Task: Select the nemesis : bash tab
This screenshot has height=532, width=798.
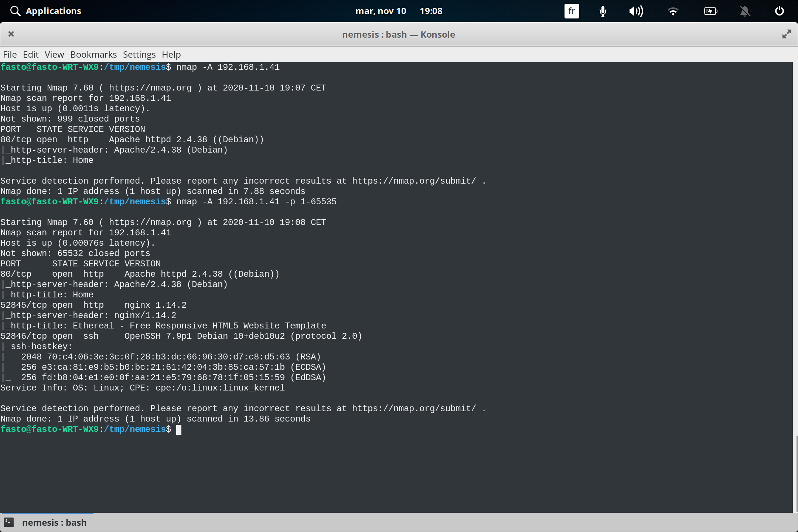Action: point(54,522)
